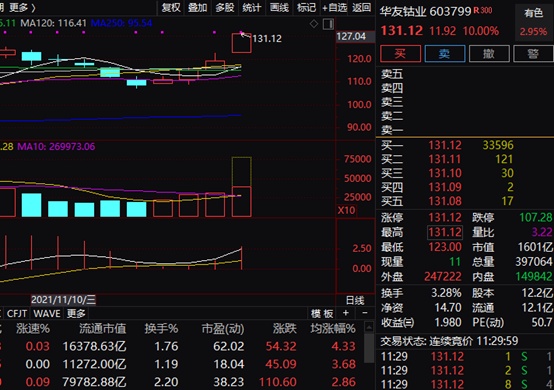
Task: Select the WAVE indicator tab
Action: click(x=47, y=313)
